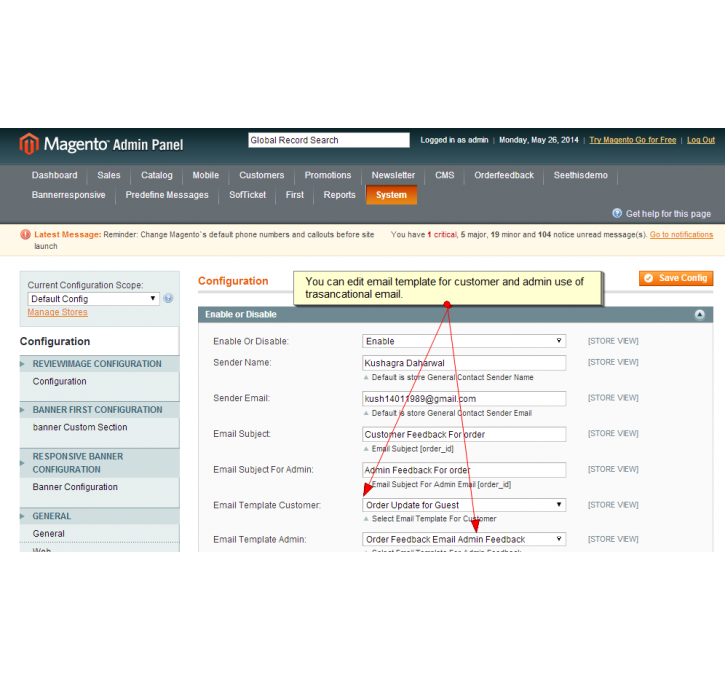Viewport: 725px width, 680px height.
Task: Open the Predefine Messages menu
Action: pos(167,195)
